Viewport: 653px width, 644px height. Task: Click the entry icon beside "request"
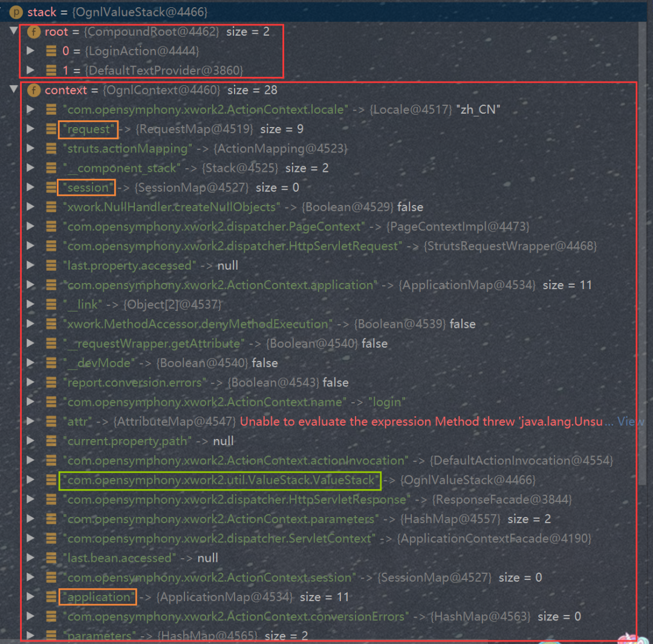(x=51, y=129)
